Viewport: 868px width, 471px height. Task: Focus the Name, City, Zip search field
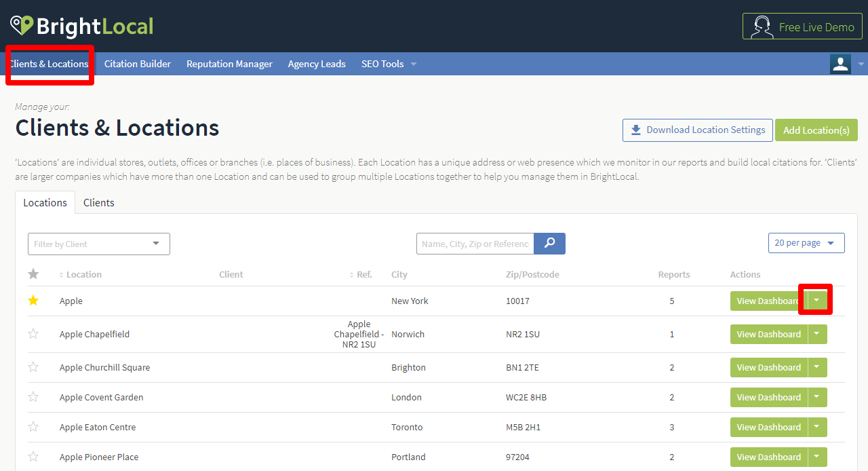coord(475,244)
